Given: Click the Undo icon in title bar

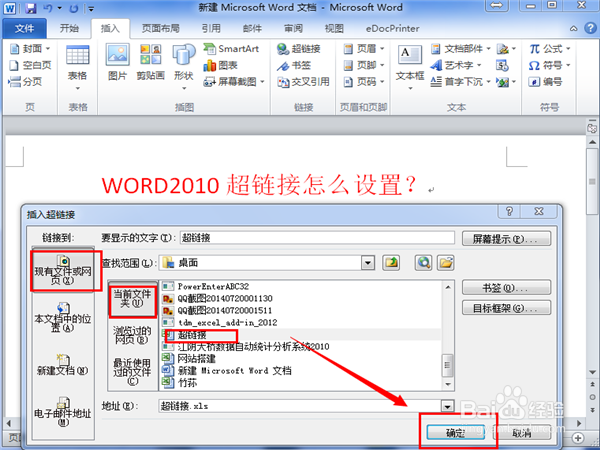Looking at the screenshot, I should point(47,8).
